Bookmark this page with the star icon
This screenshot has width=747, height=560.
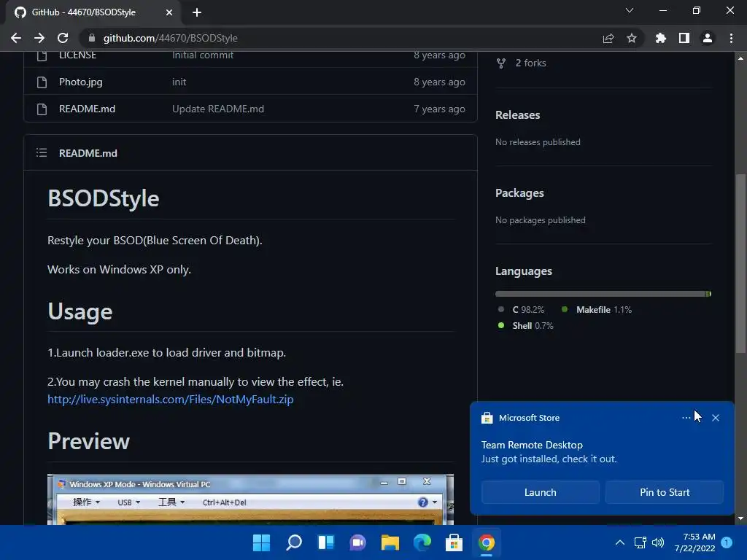632,38
